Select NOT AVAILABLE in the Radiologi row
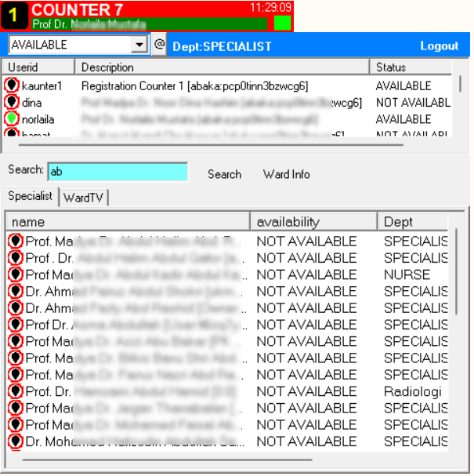474x476 pixels. coord(306,391)
